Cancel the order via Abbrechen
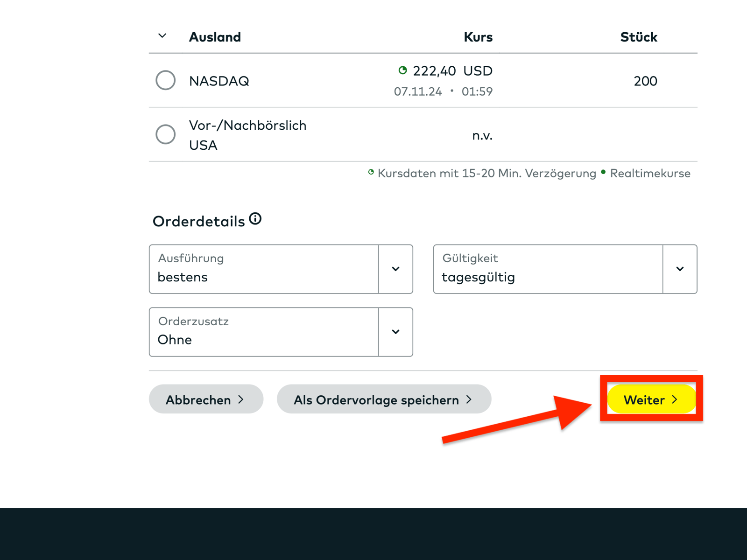747x560 pixels. (205, 399)
